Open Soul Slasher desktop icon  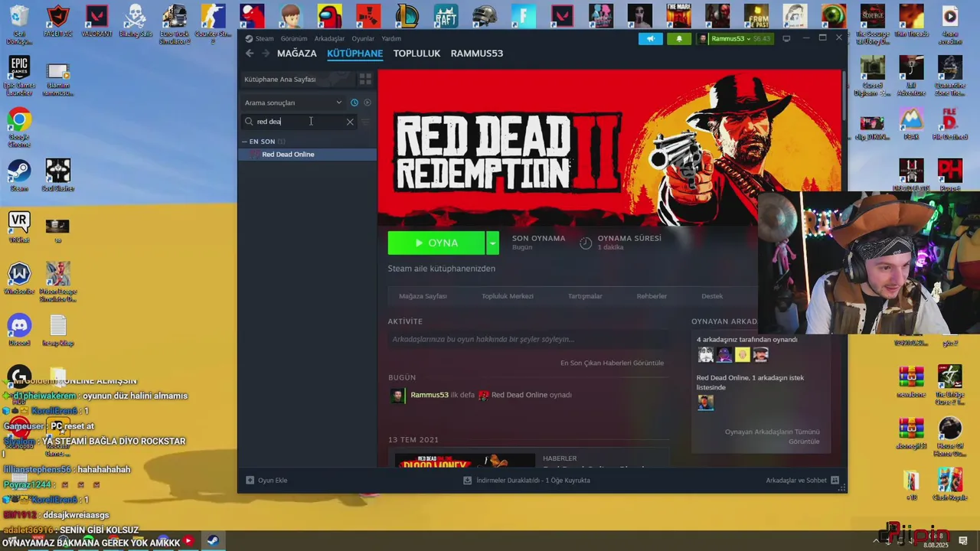57,176
